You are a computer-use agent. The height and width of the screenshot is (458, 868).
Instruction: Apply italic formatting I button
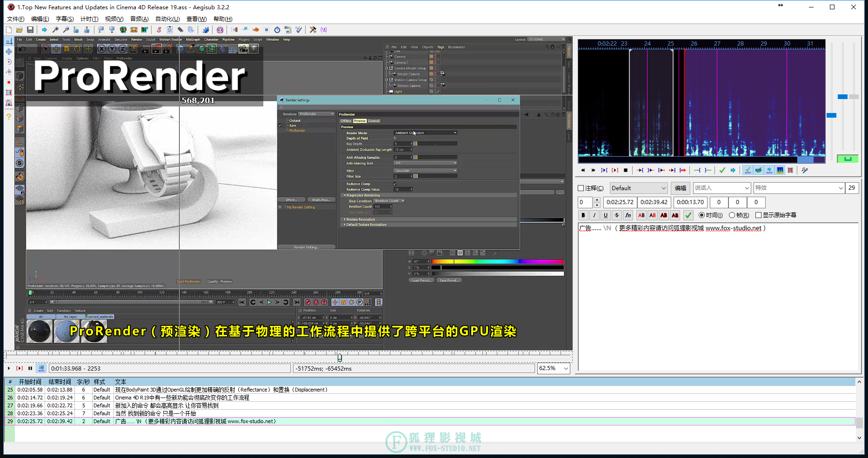tap(594, 215)
